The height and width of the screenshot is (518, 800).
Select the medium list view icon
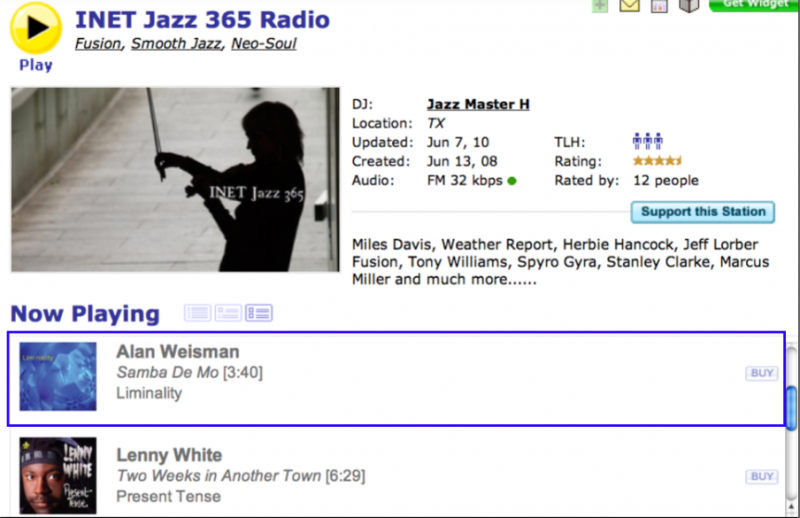[x=228, y=313]
